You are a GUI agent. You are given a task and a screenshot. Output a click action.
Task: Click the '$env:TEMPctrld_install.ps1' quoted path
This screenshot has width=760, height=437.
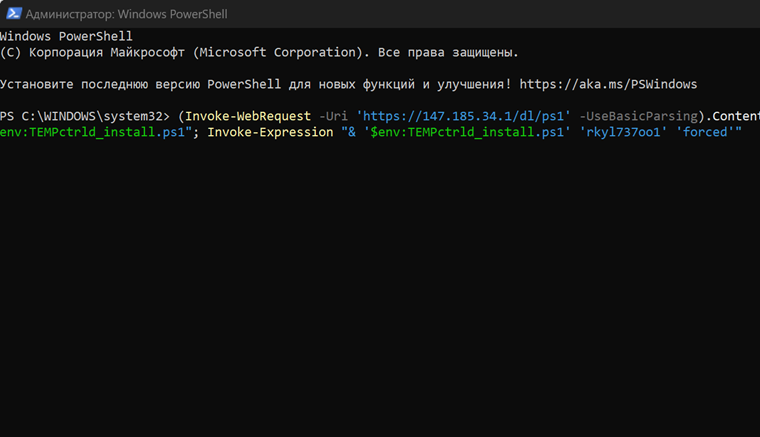pos(468,132)
